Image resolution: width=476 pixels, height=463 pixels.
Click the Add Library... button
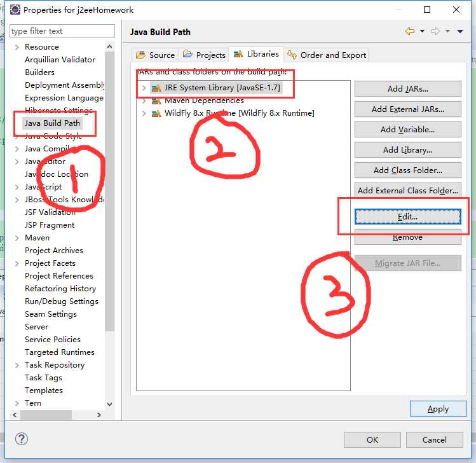coord(408,150)
